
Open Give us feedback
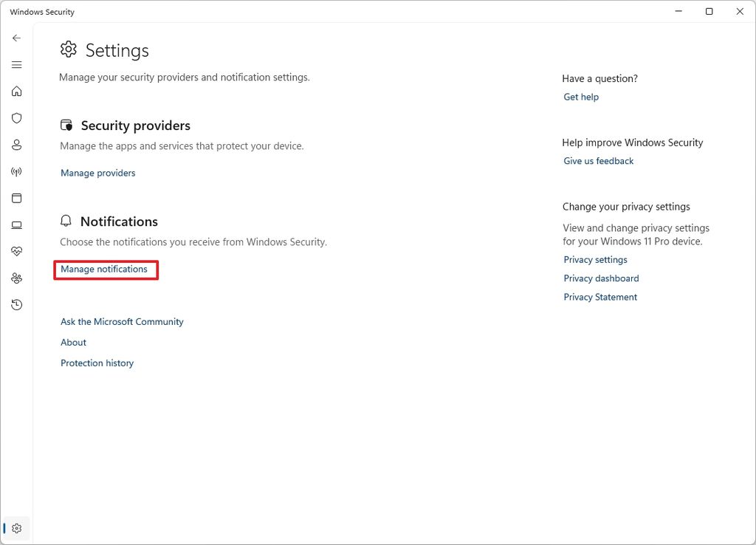pyautogui.click(x=598, y=160)
